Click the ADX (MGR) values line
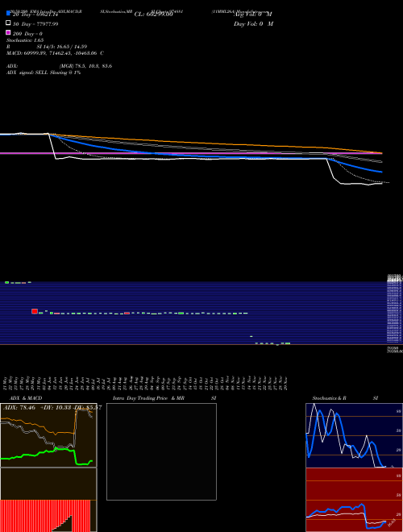Screen dimensions: 403x532 point(60,66)
